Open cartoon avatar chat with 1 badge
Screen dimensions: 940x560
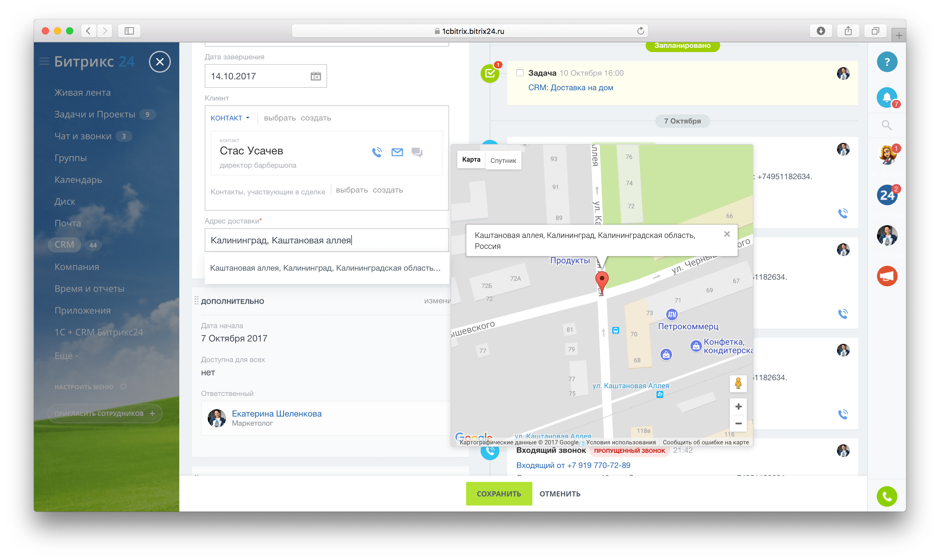pyautogui.click(x=887, y=154)
